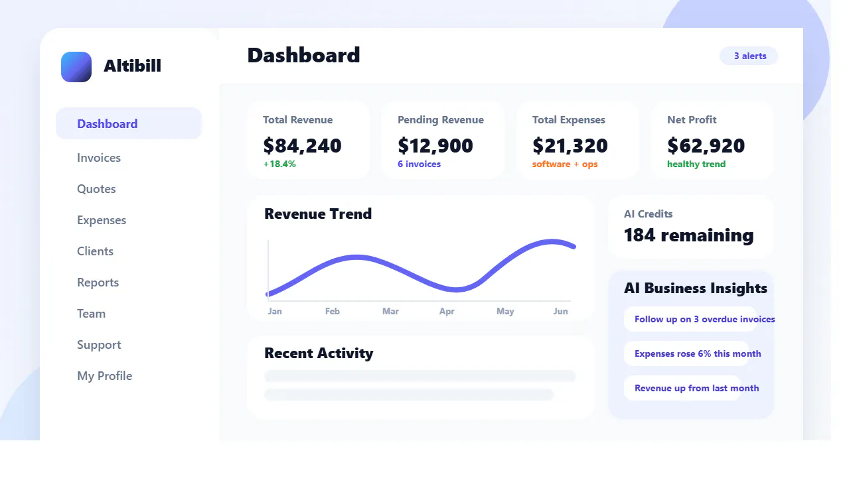This screenshot has width=843, height=504.
Task: Click the "Mar" axis label
Action: pyautogui.click(x=390, y=311)
